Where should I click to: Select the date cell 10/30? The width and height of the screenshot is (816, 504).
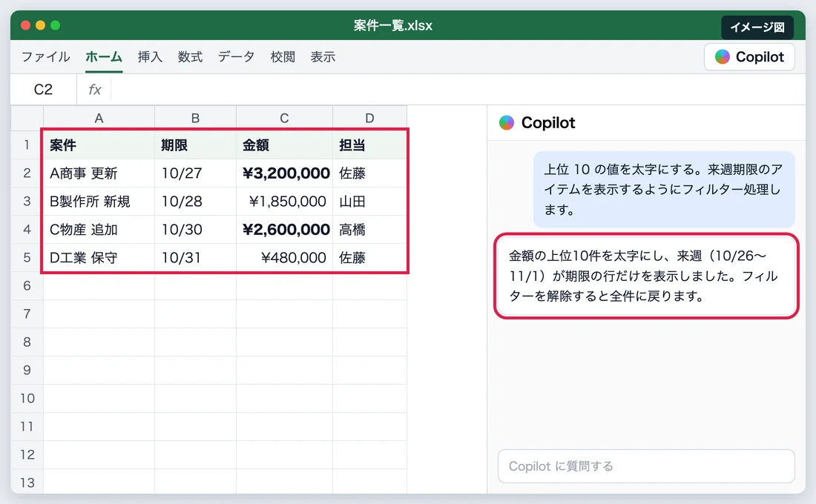(195, 229)
